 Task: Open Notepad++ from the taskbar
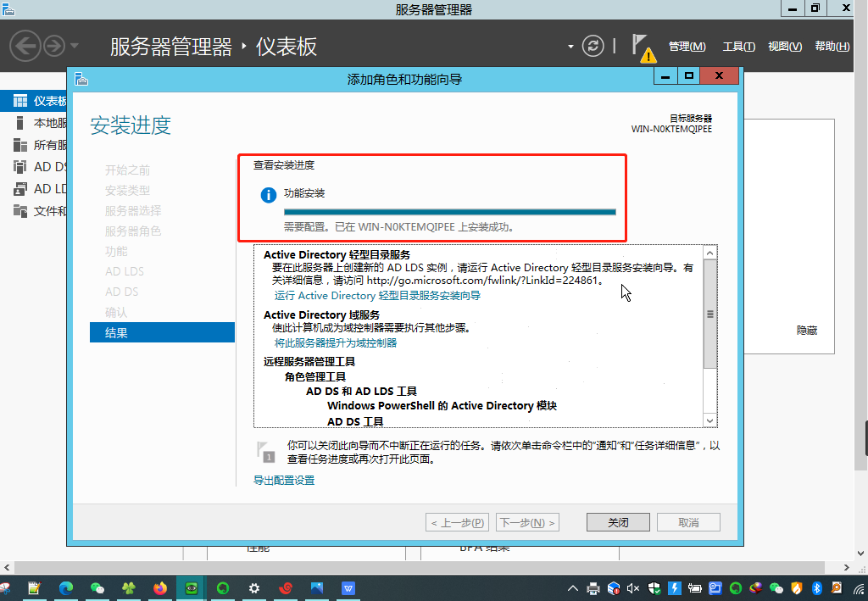pyautogui.click(x=34, y=587)
